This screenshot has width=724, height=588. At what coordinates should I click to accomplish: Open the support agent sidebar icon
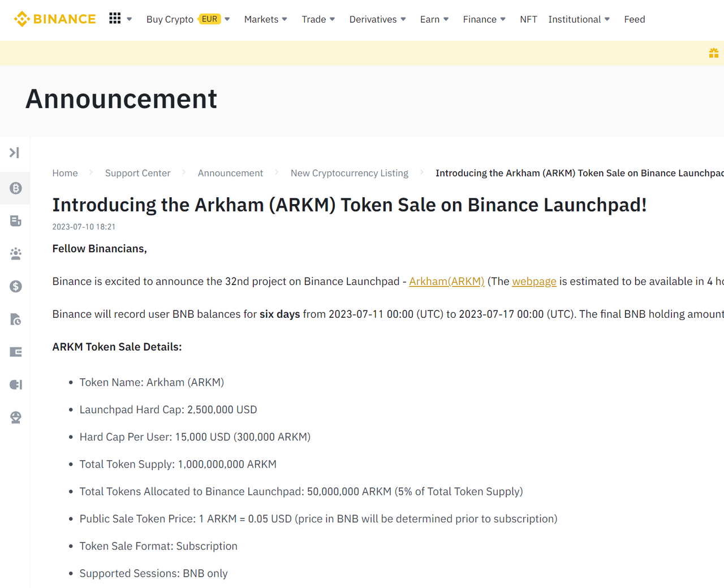[16, 418]
